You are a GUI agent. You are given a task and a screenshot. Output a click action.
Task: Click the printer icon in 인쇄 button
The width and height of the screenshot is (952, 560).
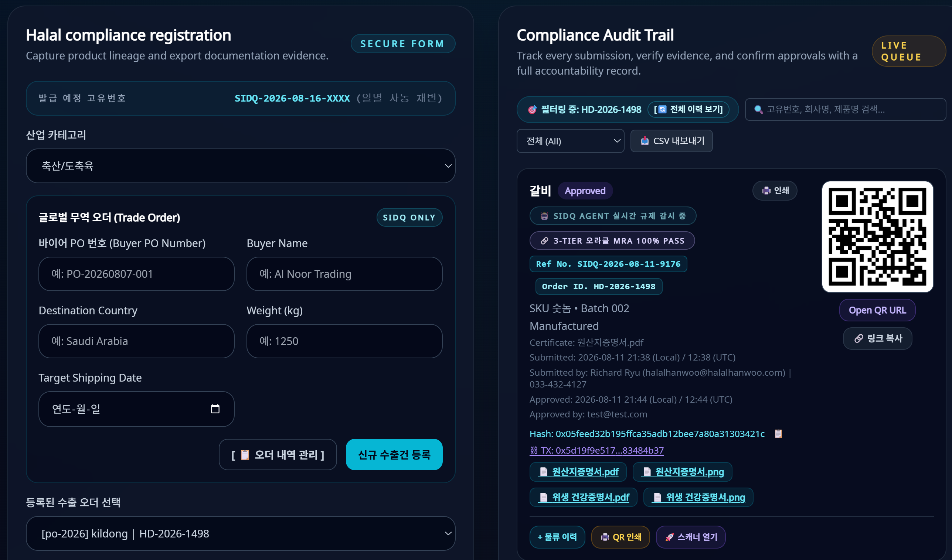pyautogui.click(x=766, y=191)
